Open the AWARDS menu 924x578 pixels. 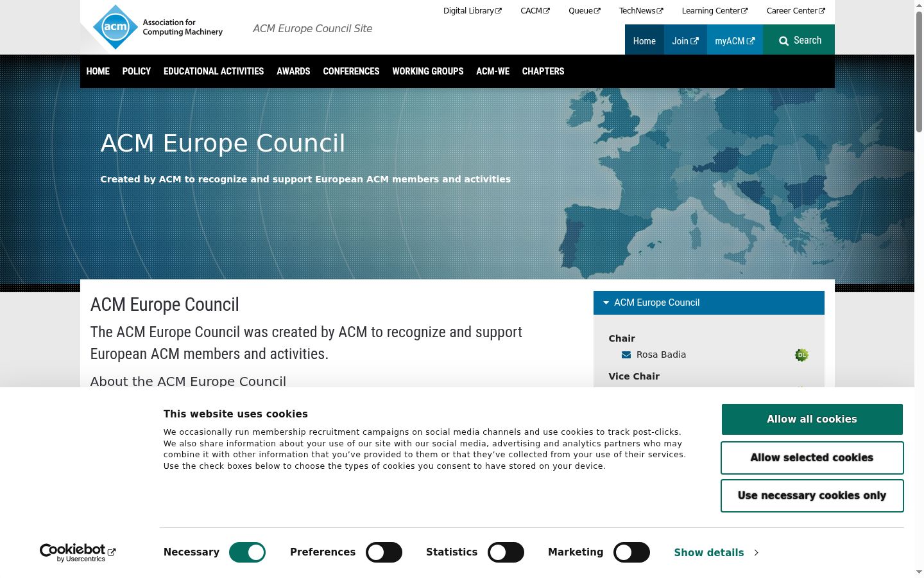pos(293,71)
